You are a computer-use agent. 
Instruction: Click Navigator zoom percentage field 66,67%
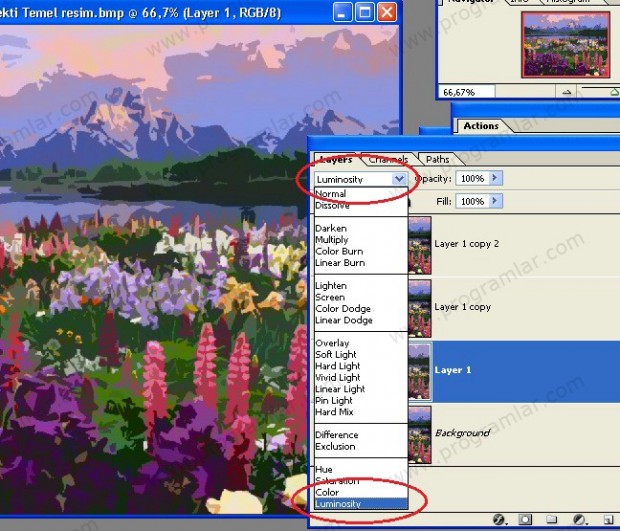[466, 92]
